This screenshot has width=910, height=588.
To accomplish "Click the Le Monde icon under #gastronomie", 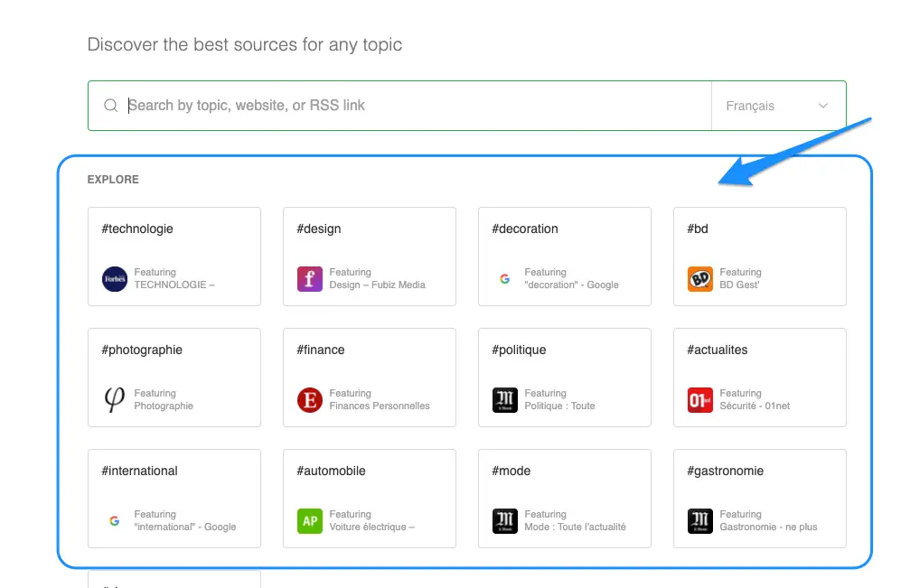I will point(700,521).
